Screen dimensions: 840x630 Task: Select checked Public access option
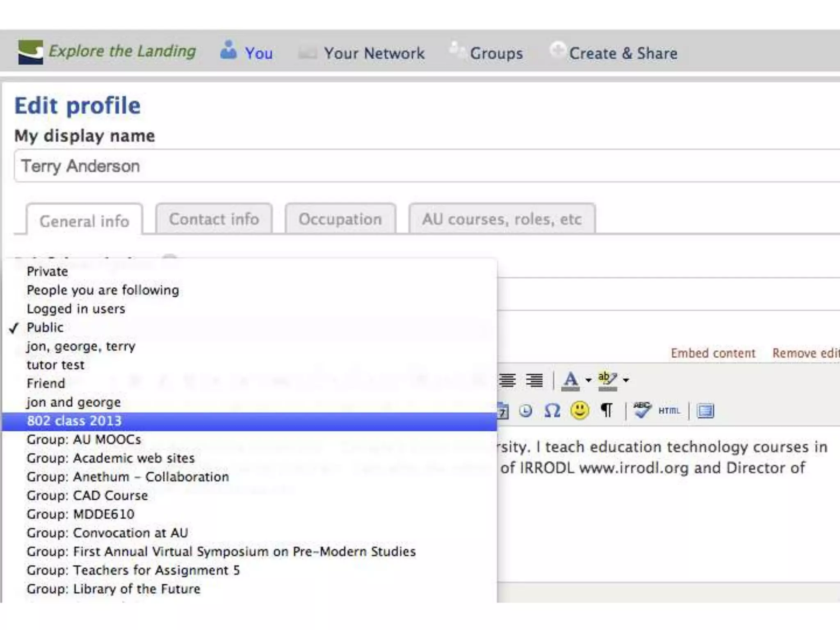coord(45,328)
